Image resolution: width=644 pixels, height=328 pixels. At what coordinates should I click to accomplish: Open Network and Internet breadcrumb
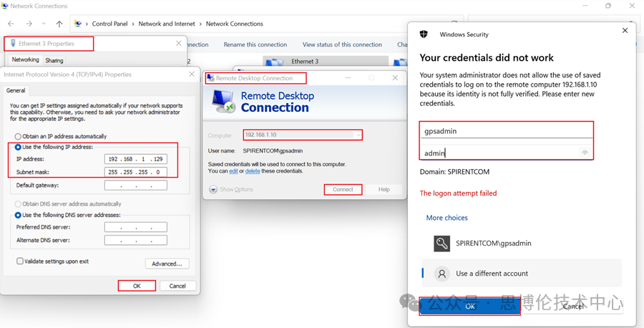point(167,24)
